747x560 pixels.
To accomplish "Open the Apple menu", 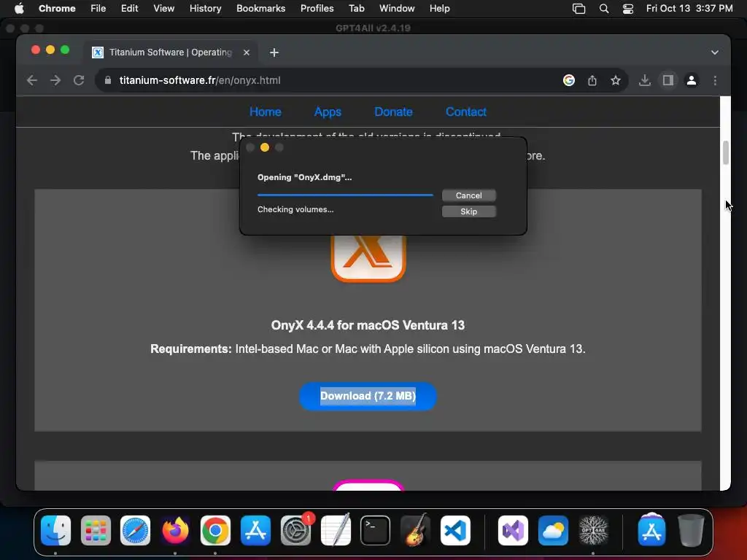I will (19, 8).
